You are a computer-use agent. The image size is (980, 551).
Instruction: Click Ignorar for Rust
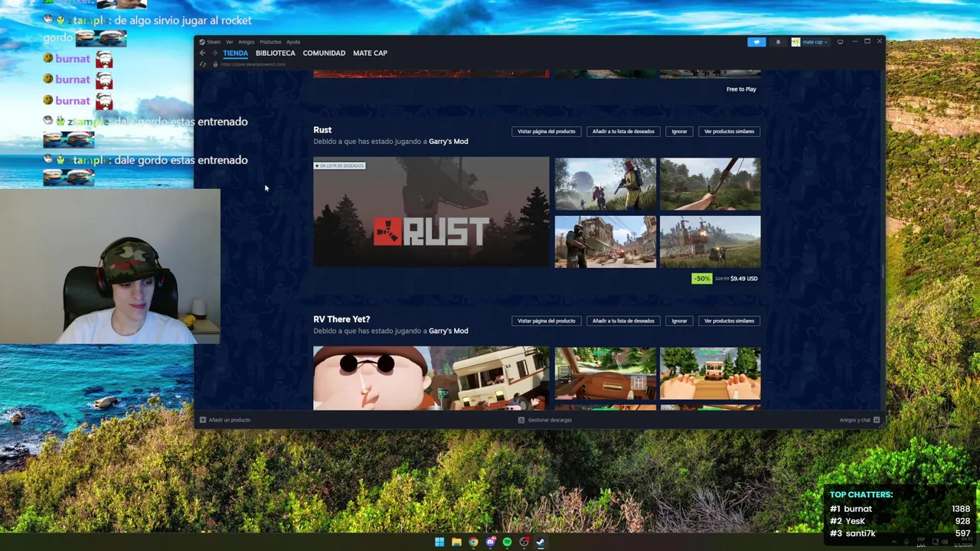pos(679,132)
